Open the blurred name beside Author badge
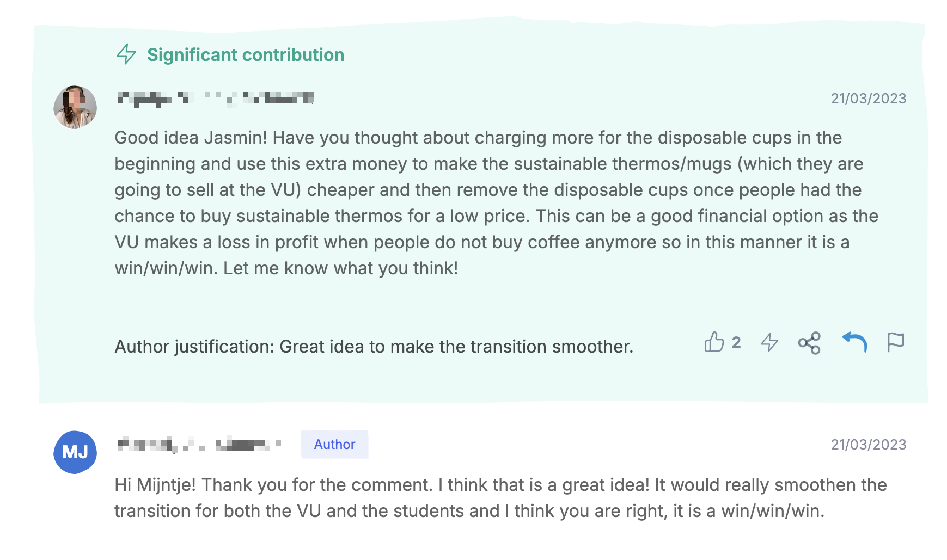Image resolution: width=947 pixels, height=560 pixels. 199,445
